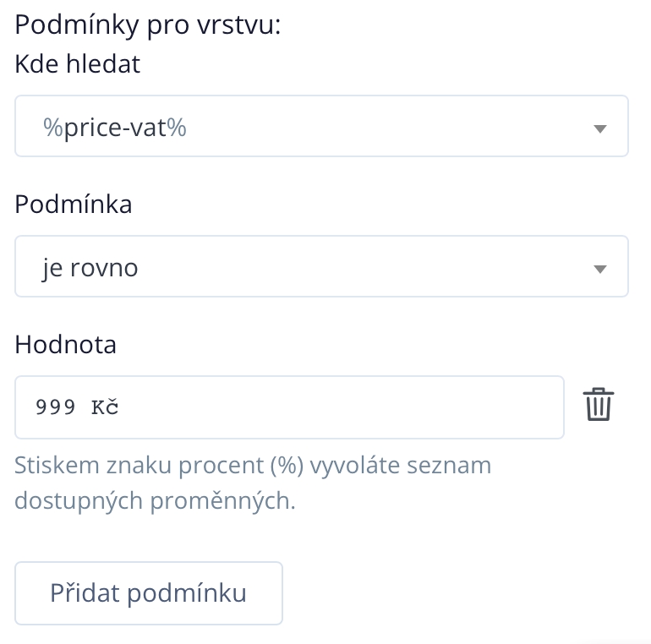Click the Kde hledat label

pyautogui.click(x=78, y=63)
